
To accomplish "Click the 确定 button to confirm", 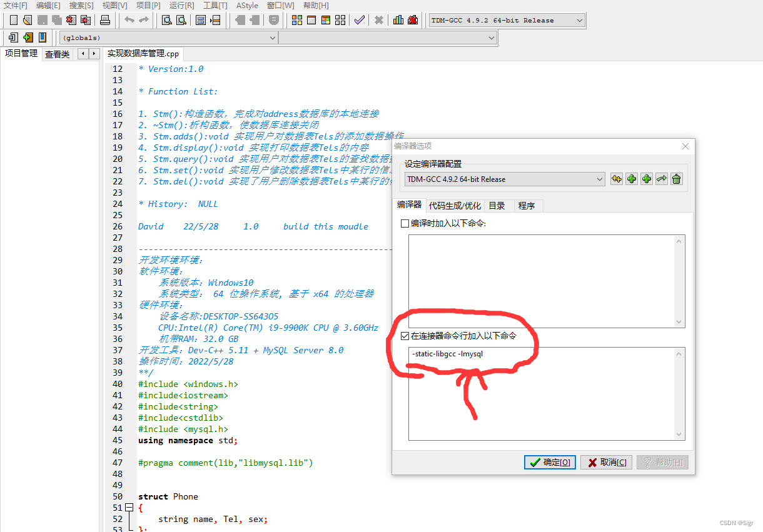I will pyautogui.click(x=549, y=462).
